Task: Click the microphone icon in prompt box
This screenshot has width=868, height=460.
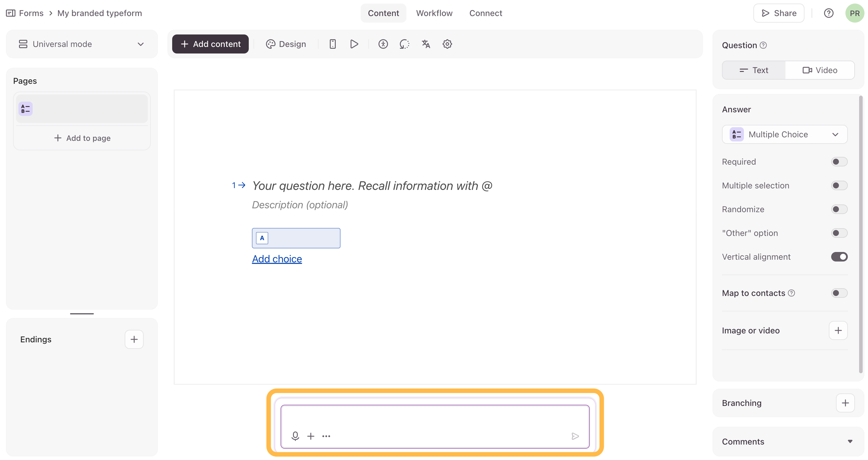Action: (295, 436)
